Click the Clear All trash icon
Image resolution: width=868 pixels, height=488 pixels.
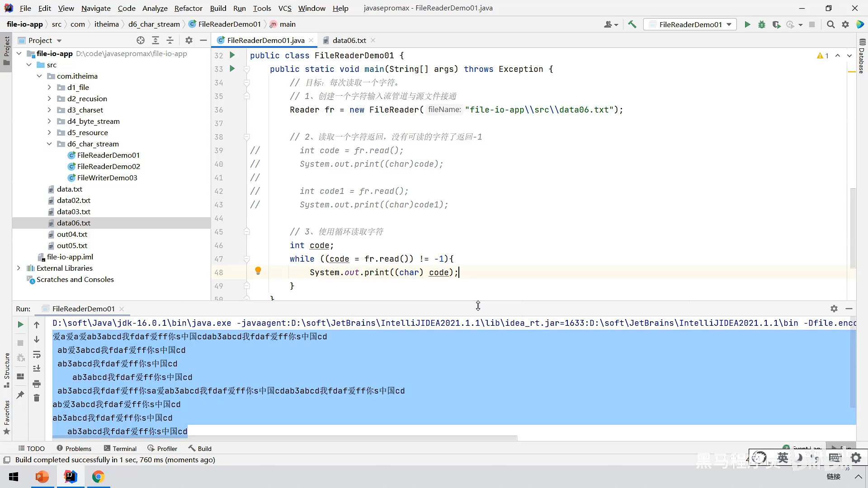pos(37,398)
